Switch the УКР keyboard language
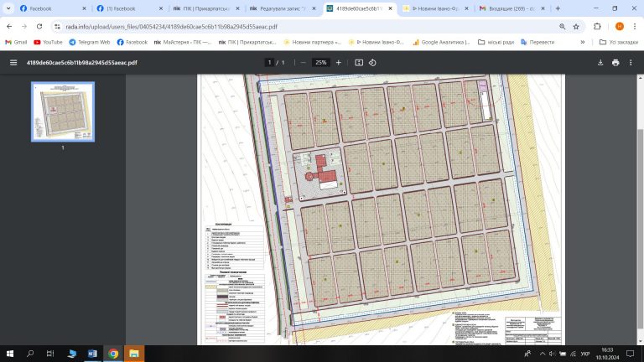The width and height of the screenshot is (644, 362). pos(585,354)
